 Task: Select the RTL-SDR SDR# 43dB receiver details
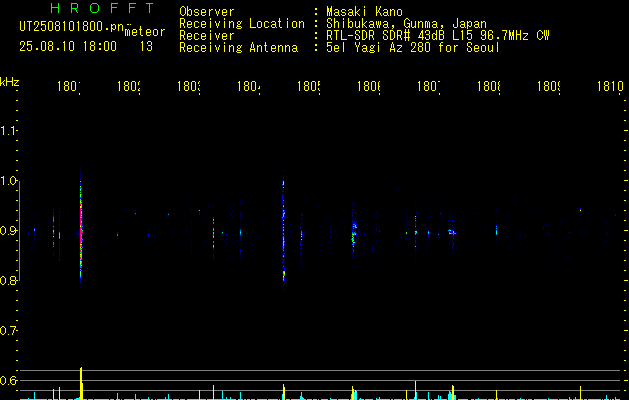[x=438, y=36]
